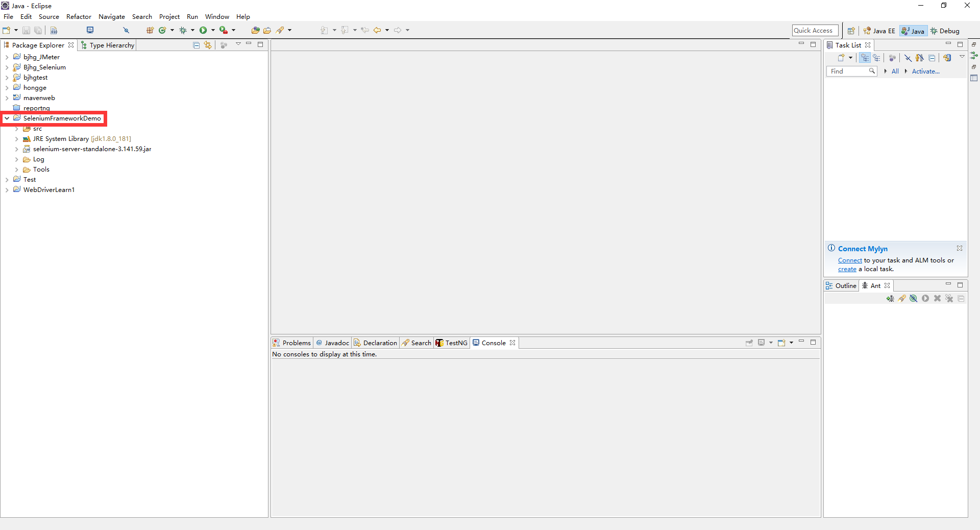This screenshot has width=980, height=530.
Task: Click the New Java Class icon
Action: pyautogui.click(x=162, y=30)
